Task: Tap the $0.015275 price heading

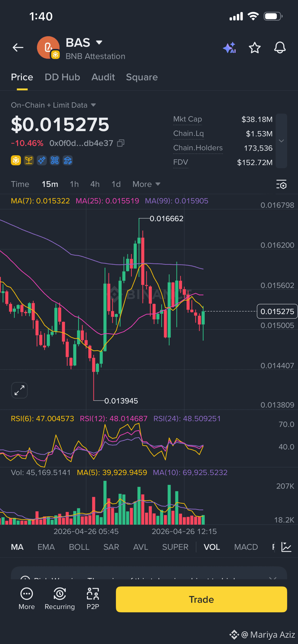Action: (x=60, y=125)
